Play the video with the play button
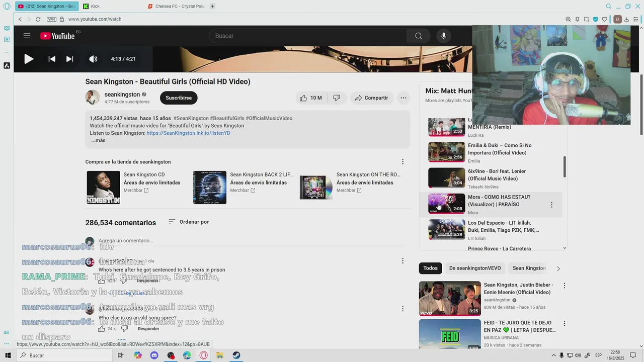Image resolution: width=644 pixels, height=362 pixels. point(29,59)
